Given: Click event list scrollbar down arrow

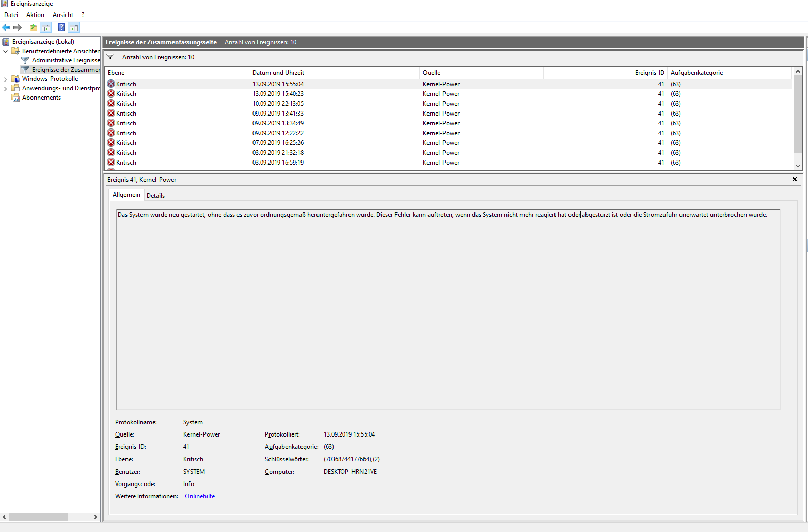Looking at the screenshot, I should pos(798,166).
